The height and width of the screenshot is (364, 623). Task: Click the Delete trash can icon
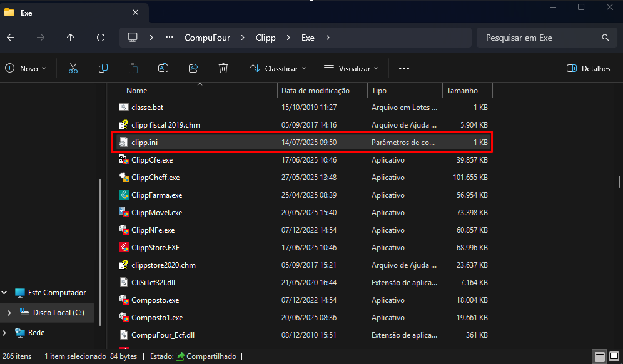[x=223, y=68]
